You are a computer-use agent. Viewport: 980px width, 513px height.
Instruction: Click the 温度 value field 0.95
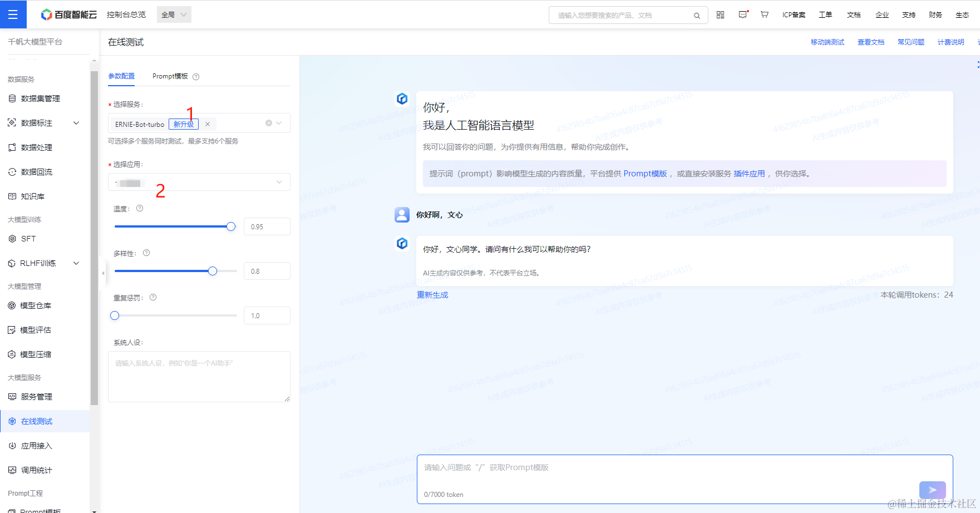[x=267, y=226]
